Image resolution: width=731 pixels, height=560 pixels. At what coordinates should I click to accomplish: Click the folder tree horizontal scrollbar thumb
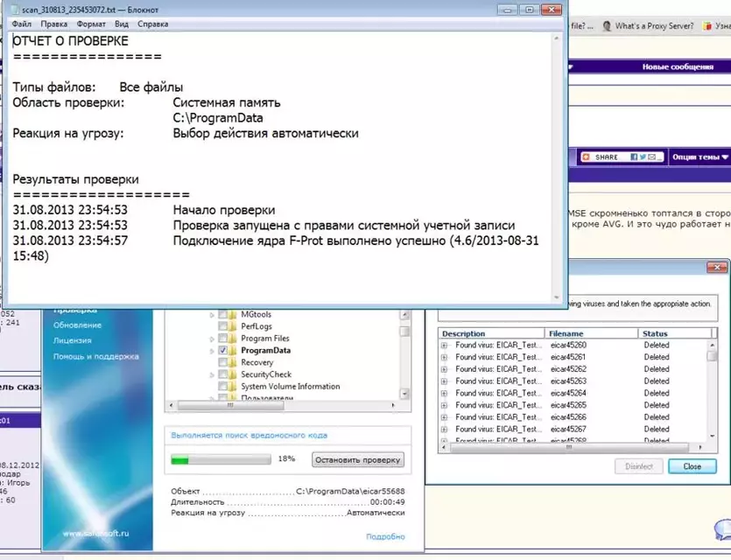[x=231, y=405]
